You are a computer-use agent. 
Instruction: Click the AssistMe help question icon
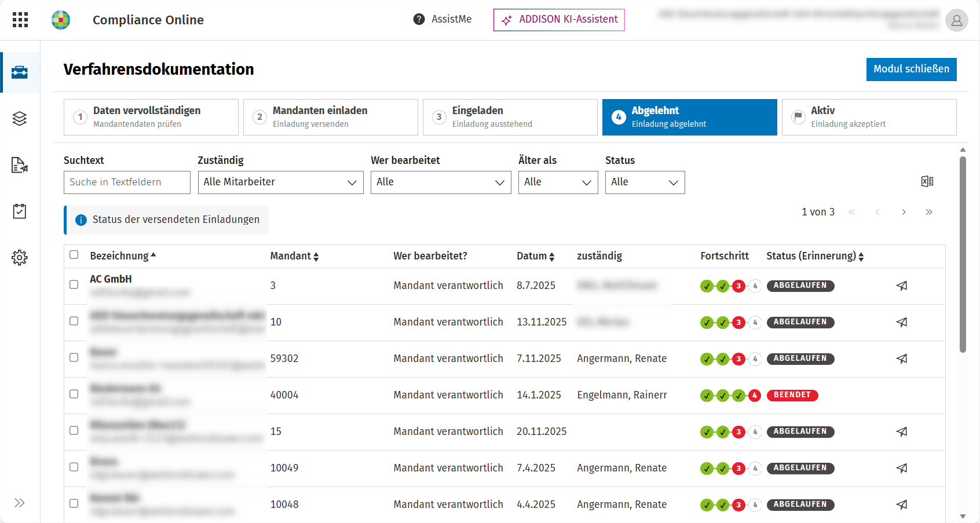[x=419, y=19]
